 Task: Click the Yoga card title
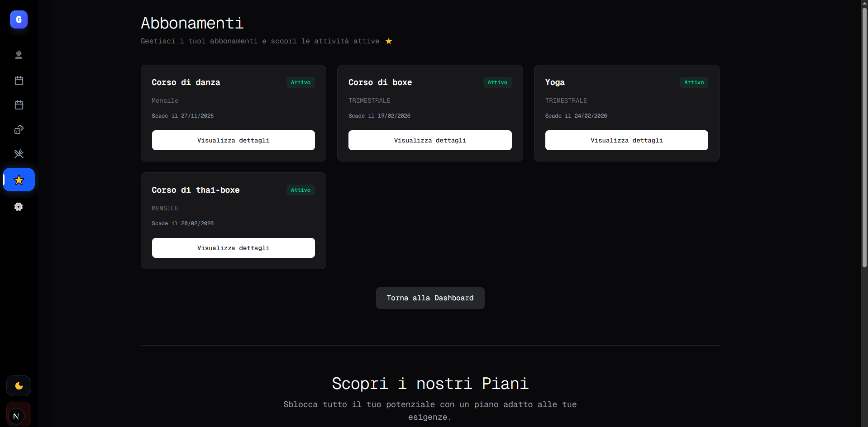[555, 82]
